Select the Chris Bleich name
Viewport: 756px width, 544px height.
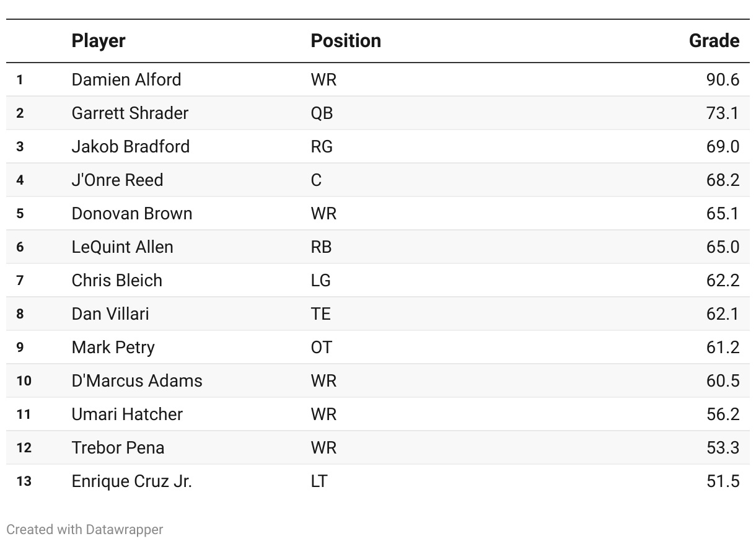tap(116, 281)
